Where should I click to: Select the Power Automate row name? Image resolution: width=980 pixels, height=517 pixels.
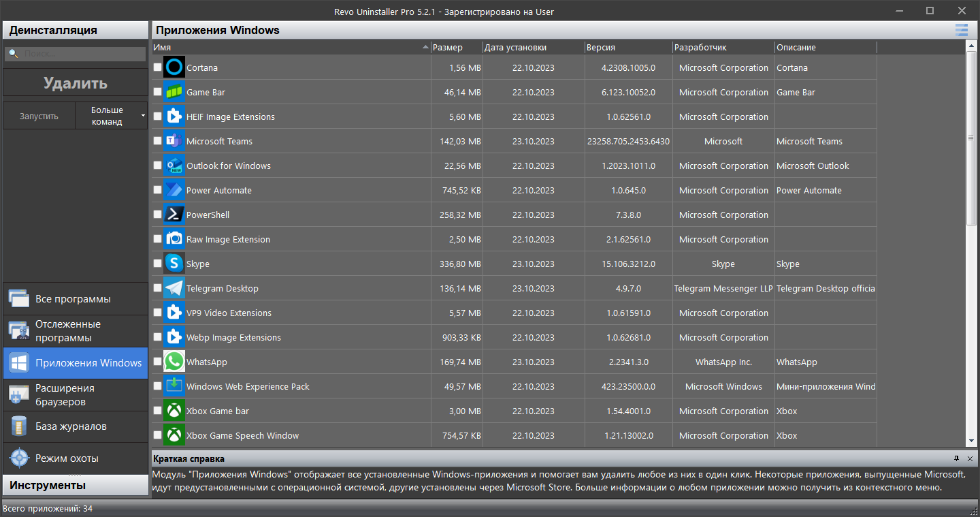[219, 190]
